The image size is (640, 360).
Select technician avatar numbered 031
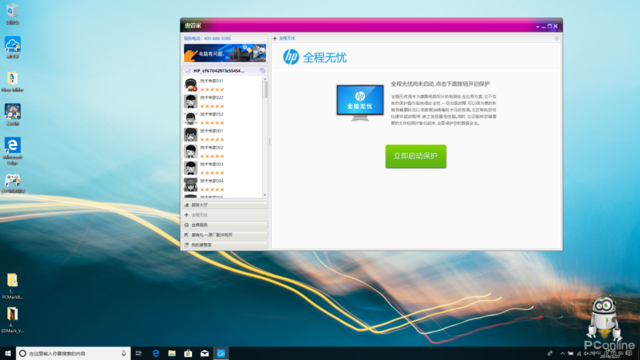point(191,84)
